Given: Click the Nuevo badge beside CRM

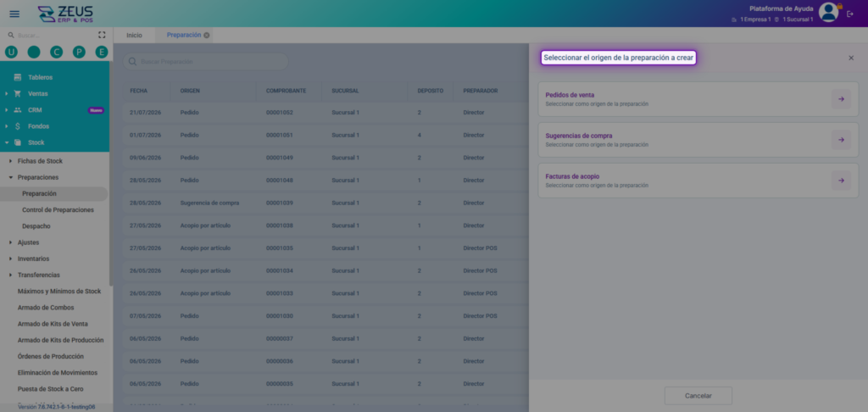Looking at the screenshot, I should 96,110.
